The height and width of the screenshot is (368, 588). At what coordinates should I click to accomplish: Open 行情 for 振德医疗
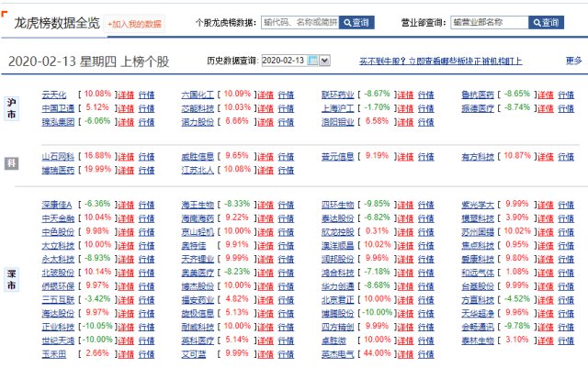(x=566, y=108)
